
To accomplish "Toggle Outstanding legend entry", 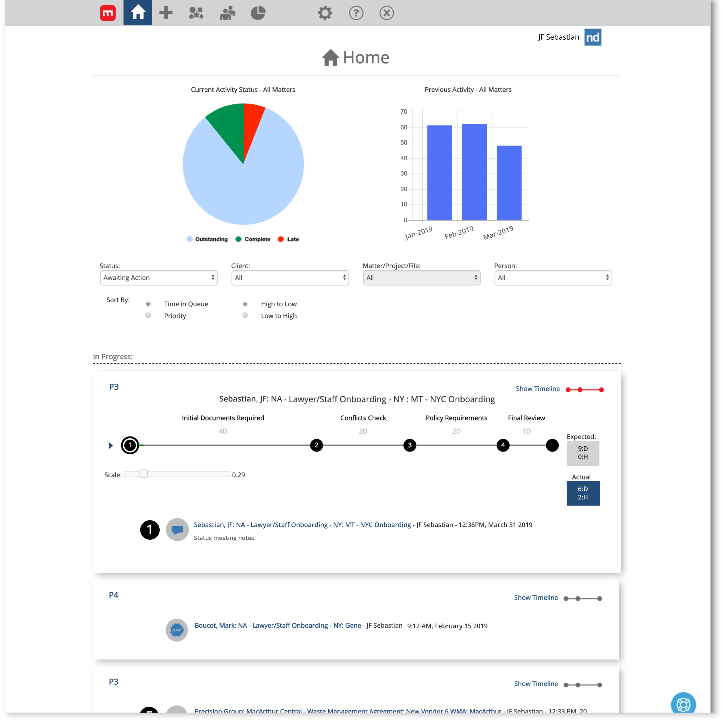I will click(x=207, y=239).
